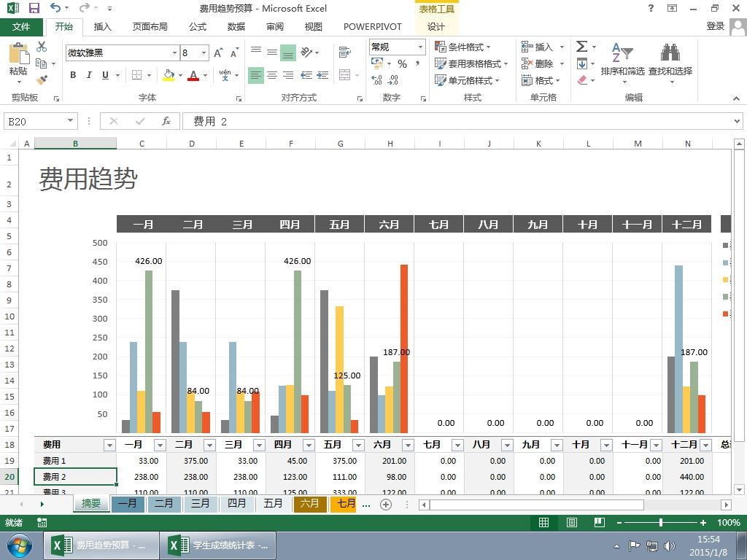The image size is (747, 560).
Task: Center align the text horizontally
Action: tap(272, 75)
